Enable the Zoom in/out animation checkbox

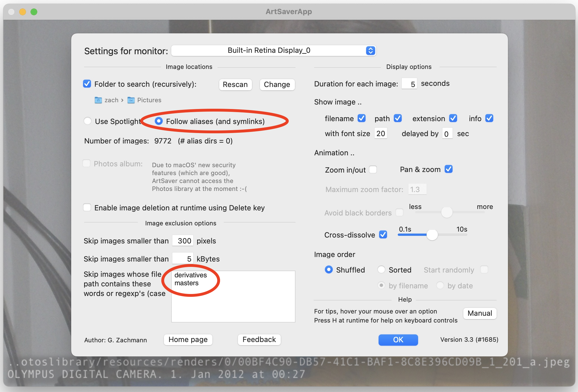click(x=373, y=169)
